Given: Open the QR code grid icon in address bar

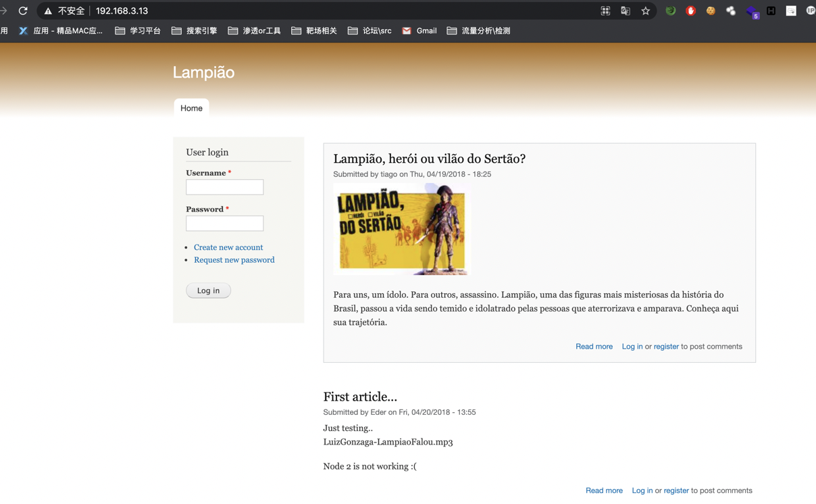Looking at the screenshot, I should [605, 11].
